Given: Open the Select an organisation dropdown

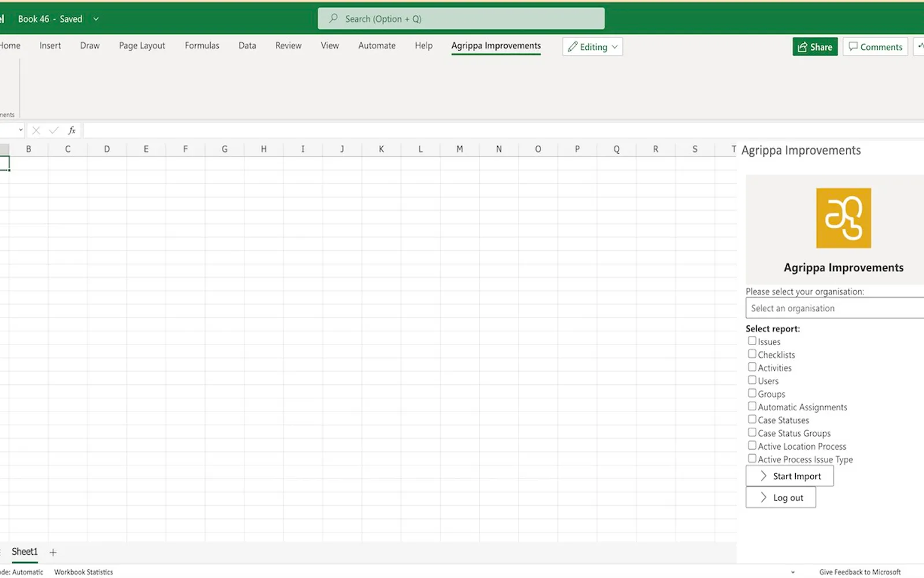Looking at the screenshot, I should point(834,308).
